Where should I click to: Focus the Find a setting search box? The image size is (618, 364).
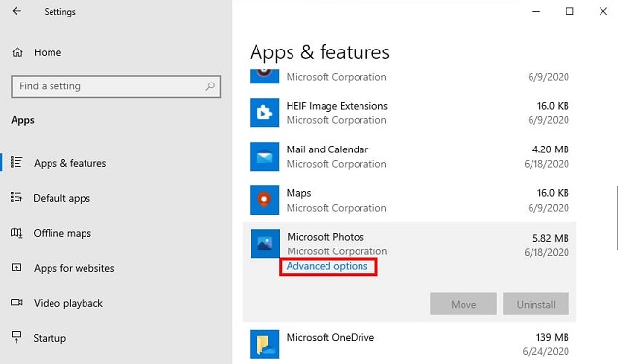coord(116,86)
